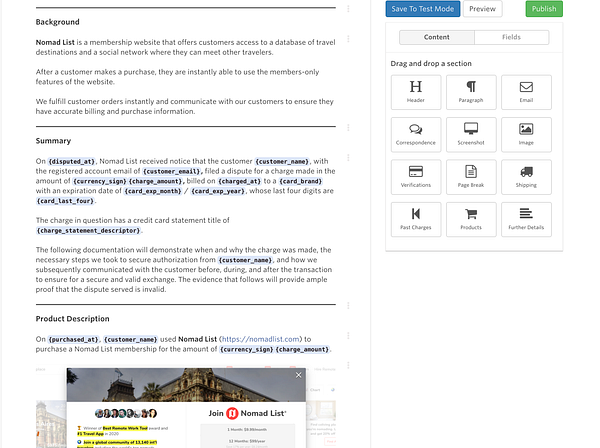Insert a Page Break section
The height and width of the screenshot is (448, 600).
pos(471,177)
